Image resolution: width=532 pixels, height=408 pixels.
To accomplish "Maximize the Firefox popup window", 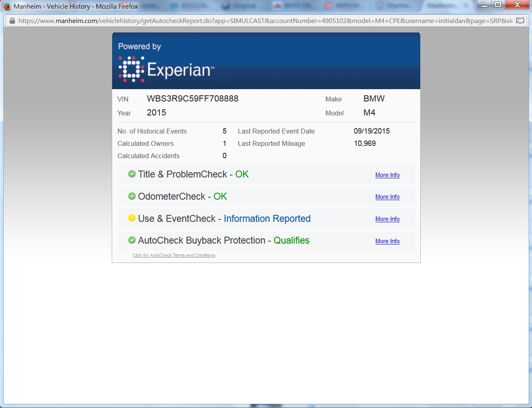I will point(497,5).
